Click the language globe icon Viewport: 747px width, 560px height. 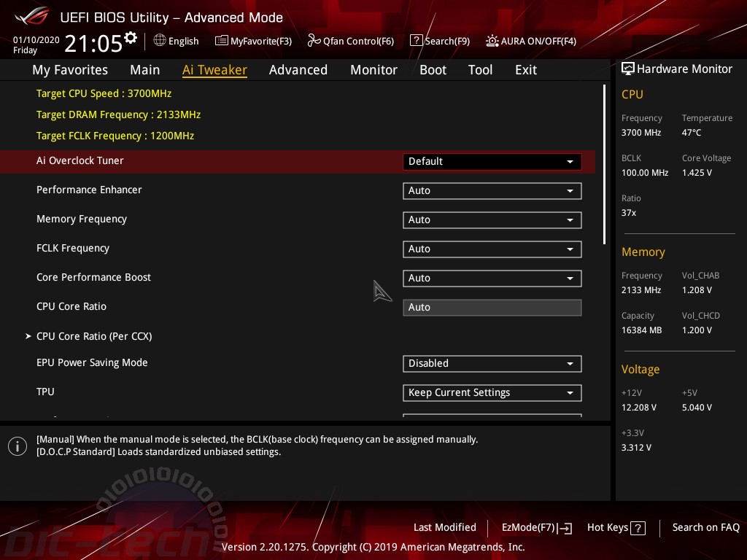coord(160,40)
